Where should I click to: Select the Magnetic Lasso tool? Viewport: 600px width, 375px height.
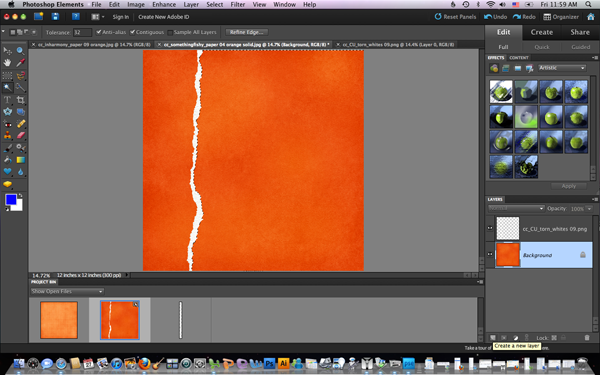click(x=20, y=75)
